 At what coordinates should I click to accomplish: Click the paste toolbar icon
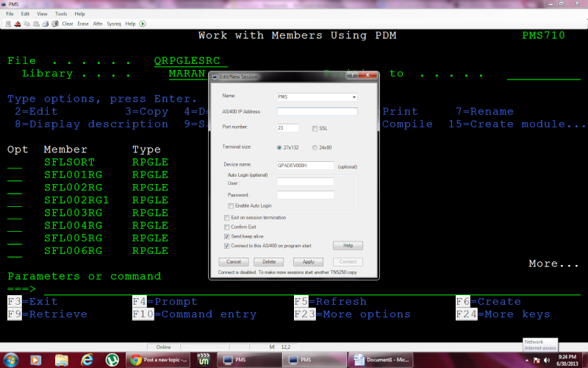36,24
